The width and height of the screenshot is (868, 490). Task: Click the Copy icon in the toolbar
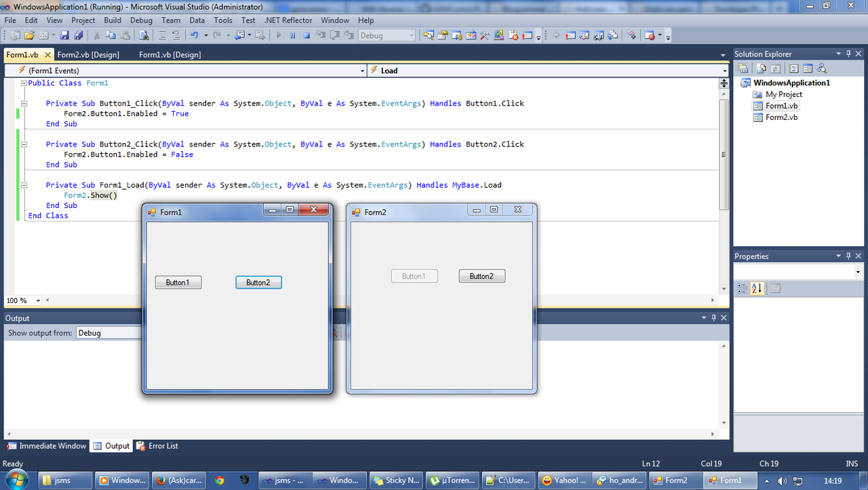pos(111,35)
